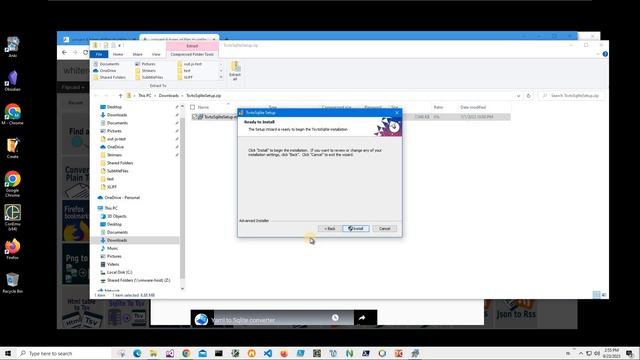This screenshot has height=360, width=640.
Task: Select Videos in the navigation pane
Action: point(109,264)
